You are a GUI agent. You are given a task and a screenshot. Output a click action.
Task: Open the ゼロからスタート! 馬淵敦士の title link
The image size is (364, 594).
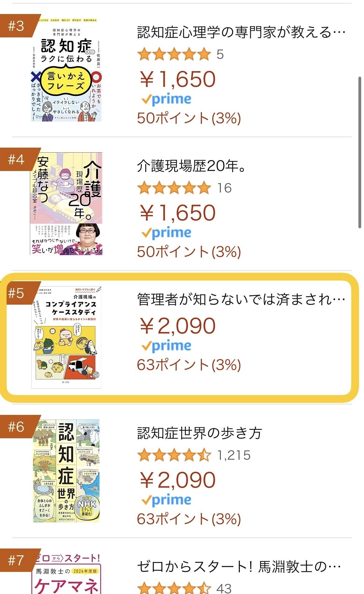(x=239, y=567)
